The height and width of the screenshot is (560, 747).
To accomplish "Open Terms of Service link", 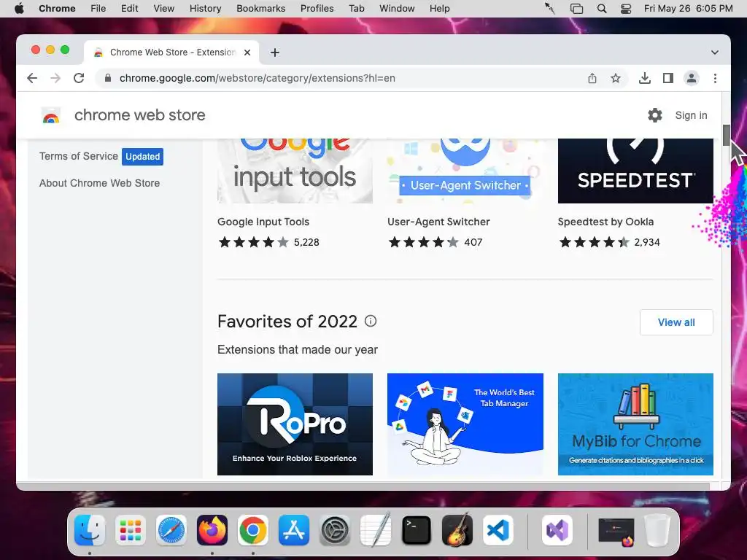I will pyautogui.click(x=79, y=156).
